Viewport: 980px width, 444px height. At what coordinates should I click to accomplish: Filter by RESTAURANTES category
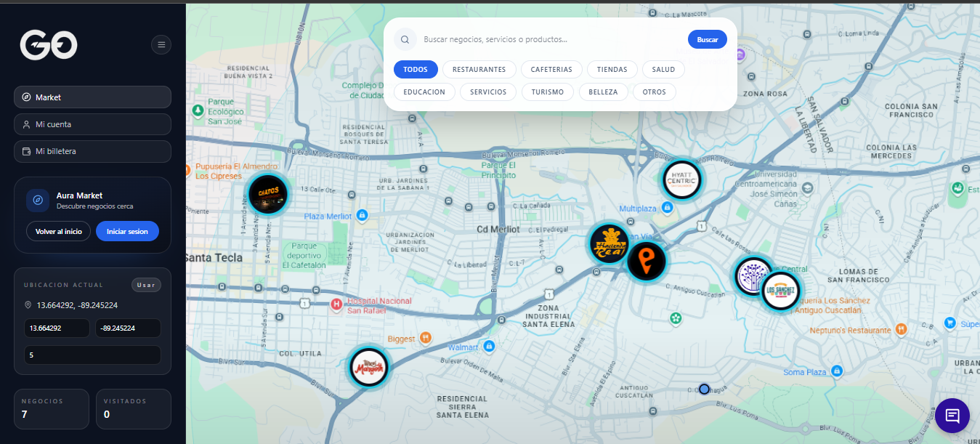point(479,70)
